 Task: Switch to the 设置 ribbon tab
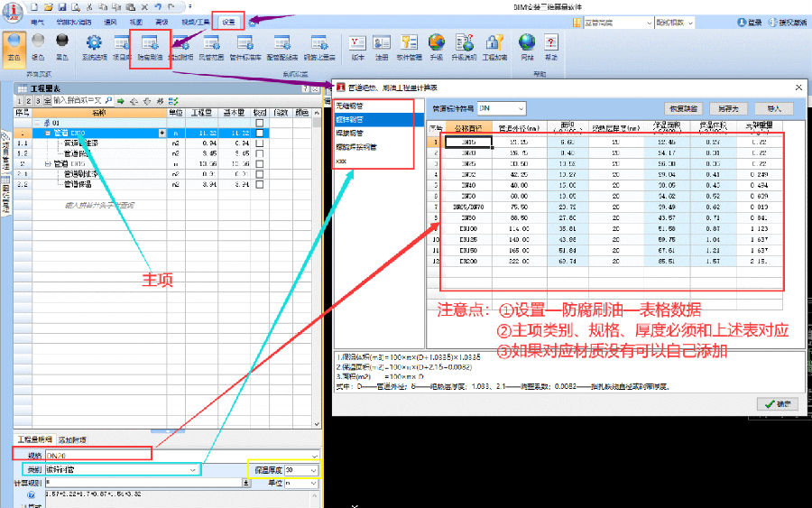[x=228, y=21]
